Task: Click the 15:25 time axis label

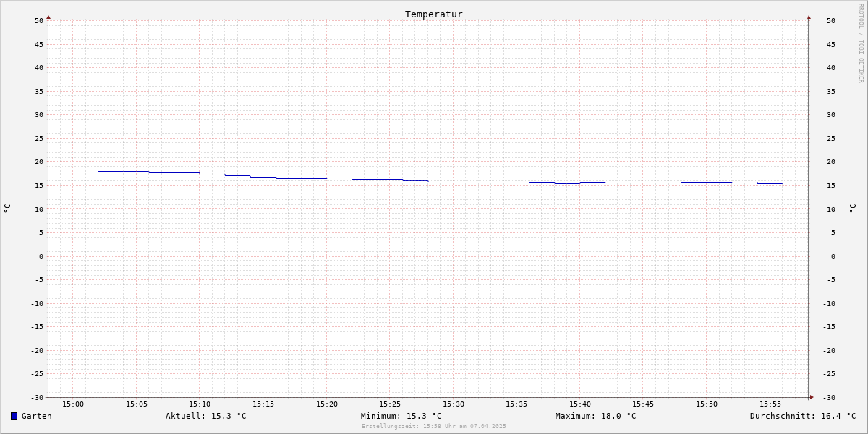Action: tap(390, 404)
